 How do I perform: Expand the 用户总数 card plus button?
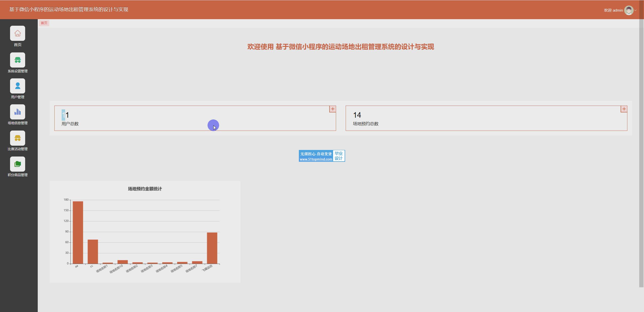click(x=333, y=109)
